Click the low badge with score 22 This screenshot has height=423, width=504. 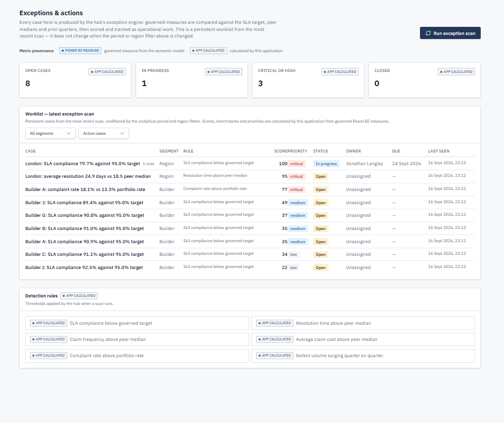tap(293, 267)
